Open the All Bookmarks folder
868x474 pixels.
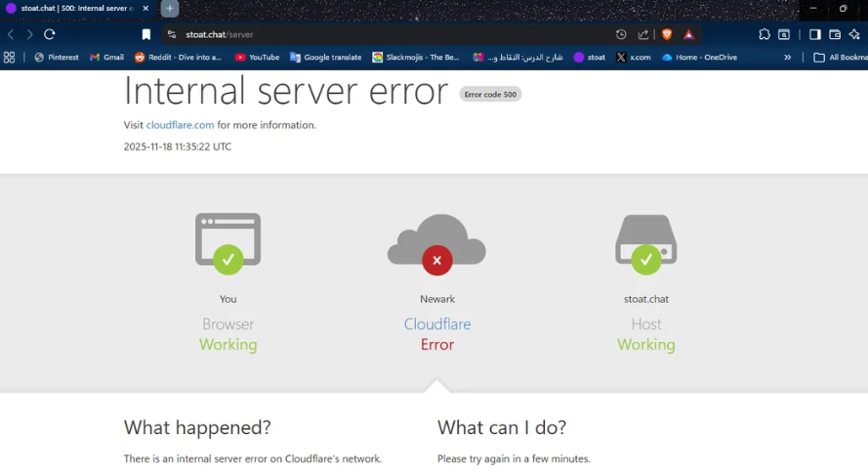(x=840, y=58)
